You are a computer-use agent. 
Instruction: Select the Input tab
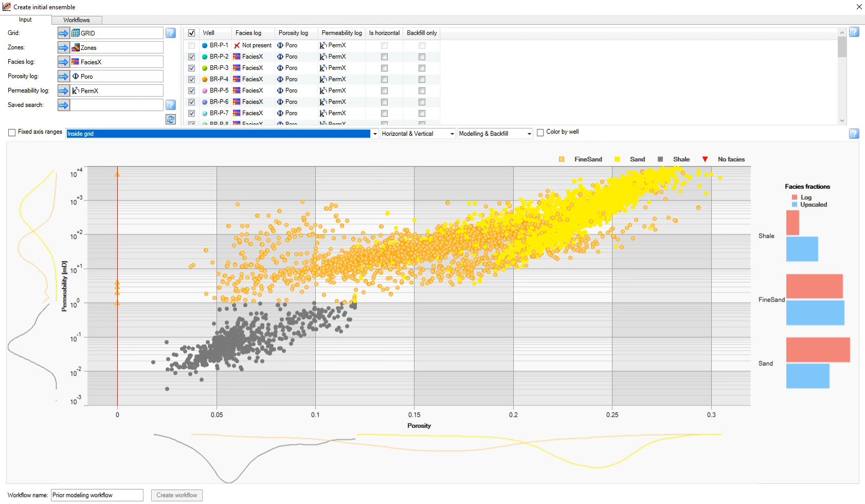(x=25, y=20)
